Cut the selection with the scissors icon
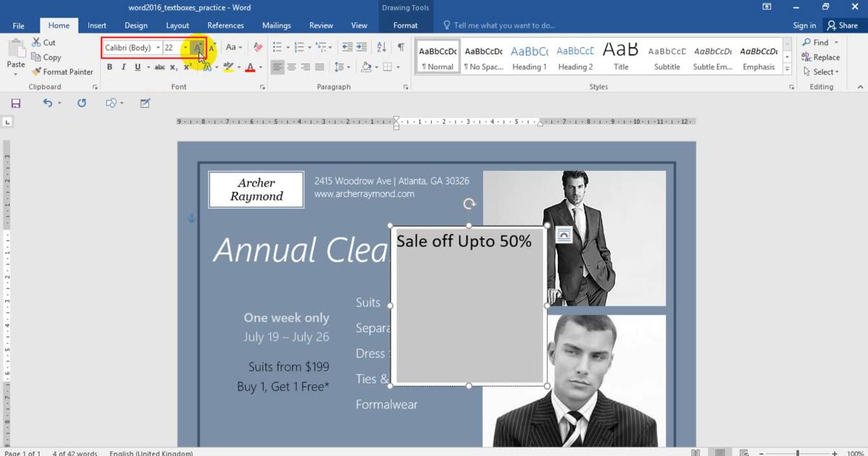 [43, 43]
